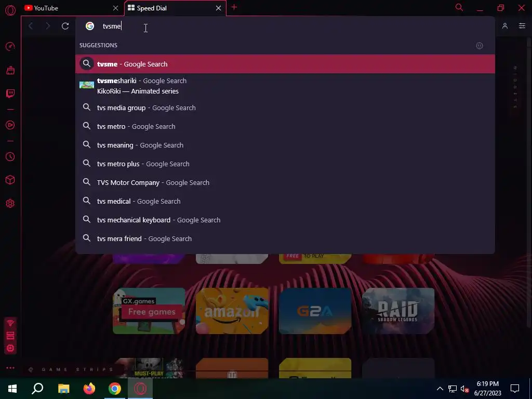Image resolution: width=532 pixels, height=399 pixels.
Task: Open the Opera menu logo button
Action: click(10, 10)
